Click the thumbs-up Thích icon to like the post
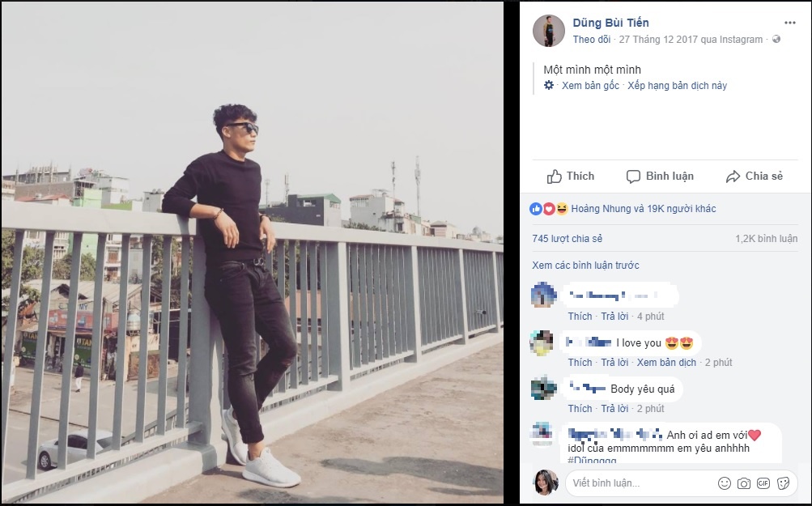Image resolution: width=812 pixels, height=506 pixels. point(555,176)
